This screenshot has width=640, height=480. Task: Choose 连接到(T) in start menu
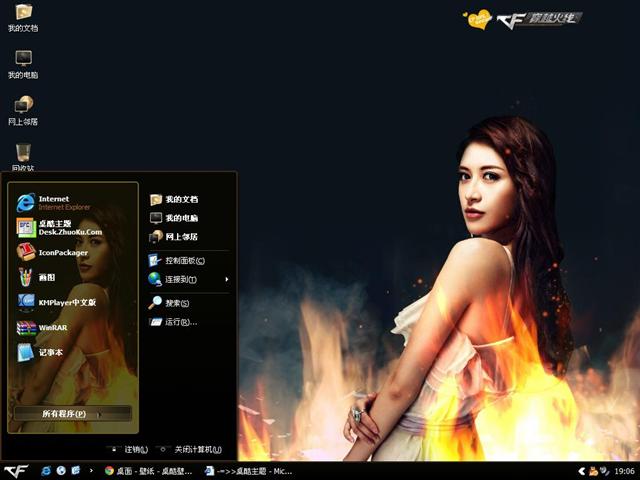click(x=173, y=280)
